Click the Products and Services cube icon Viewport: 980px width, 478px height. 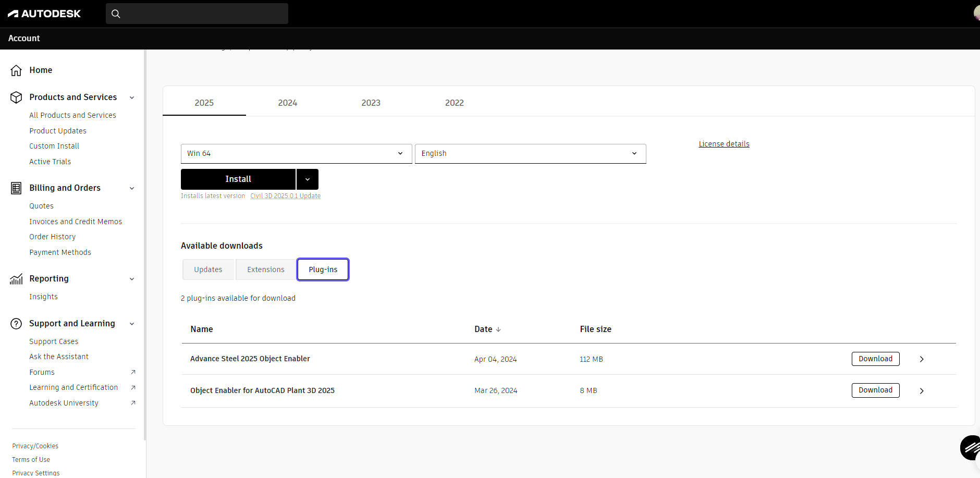(16, 97)
